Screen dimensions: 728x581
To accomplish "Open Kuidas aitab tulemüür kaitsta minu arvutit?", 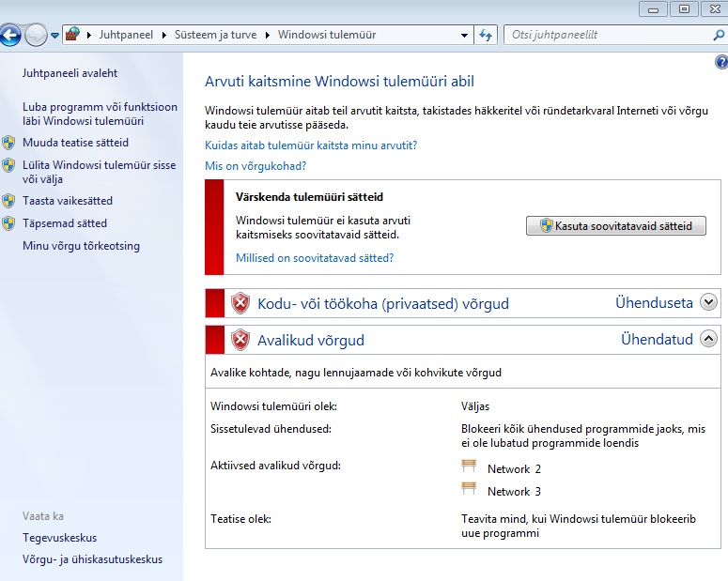I will point(311,145).
